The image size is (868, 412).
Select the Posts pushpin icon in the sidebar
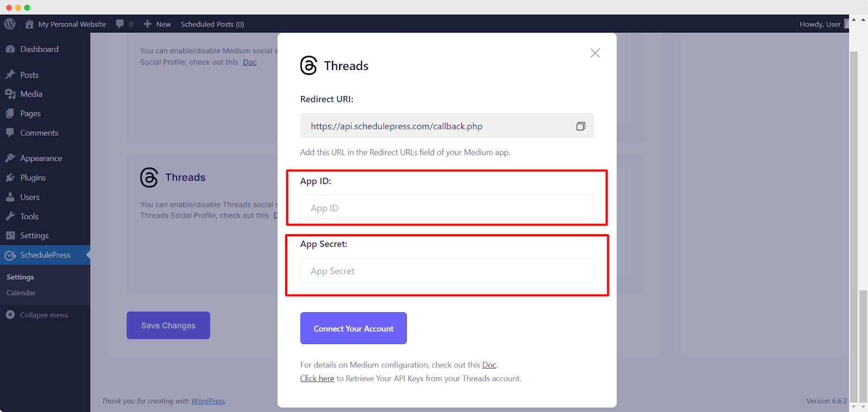pyautogui.click(x=12, y=74)
